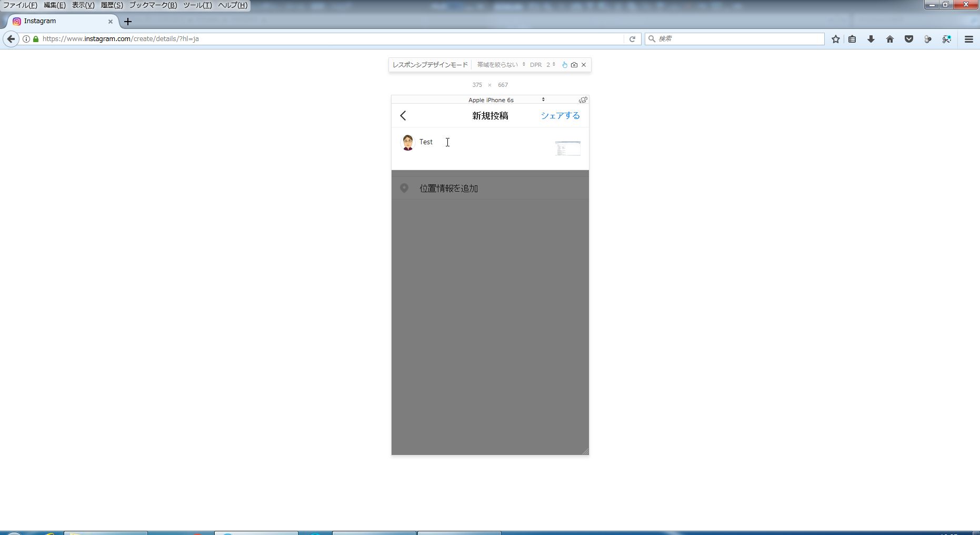980x535 pixels.
Task: Open the 帯域を絞らない throttling dropdown
Action: [x=501, y=65]
